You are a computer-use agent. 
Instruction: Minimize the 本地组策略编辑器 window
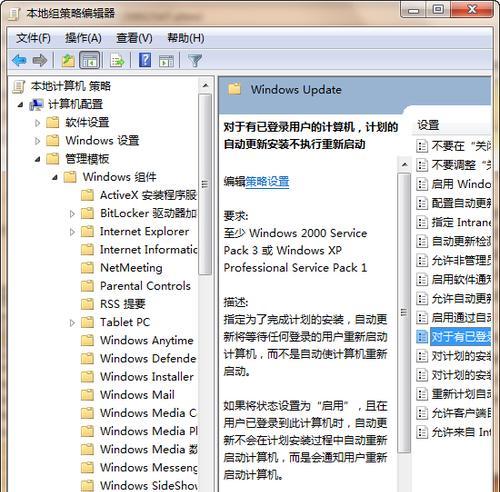[x=414, y=10]
